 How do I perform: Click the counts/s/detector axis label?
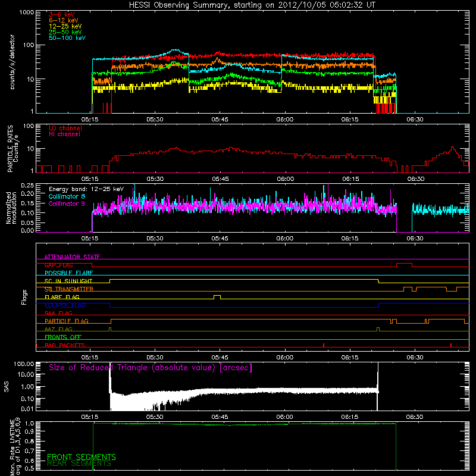[x=12, y=62]
